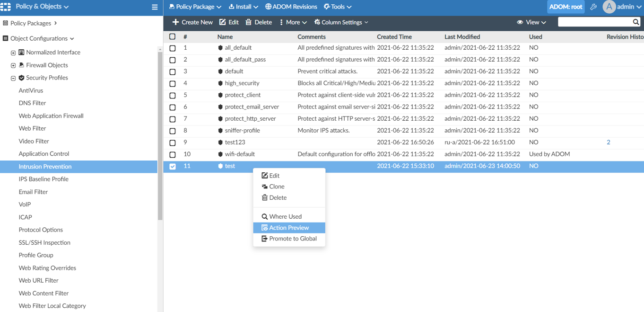Open the Install dropdown menu

coord(244,7)
